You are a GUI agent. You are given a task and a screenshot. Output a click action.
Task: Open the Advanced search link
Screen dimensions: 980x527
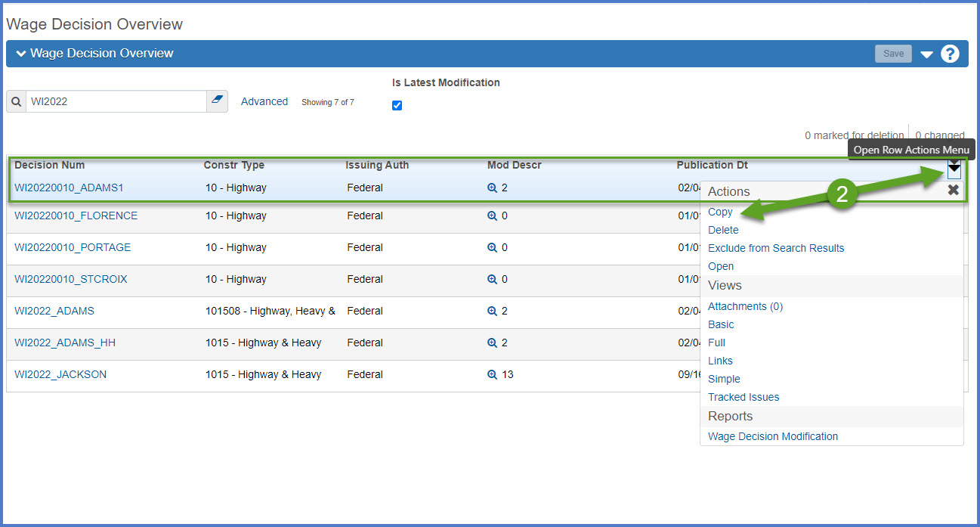(x=264, y=101)
